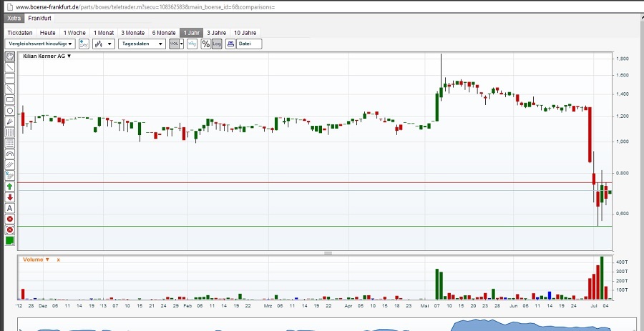Expand the Volume panel dropdown arrow

point(47,260)
